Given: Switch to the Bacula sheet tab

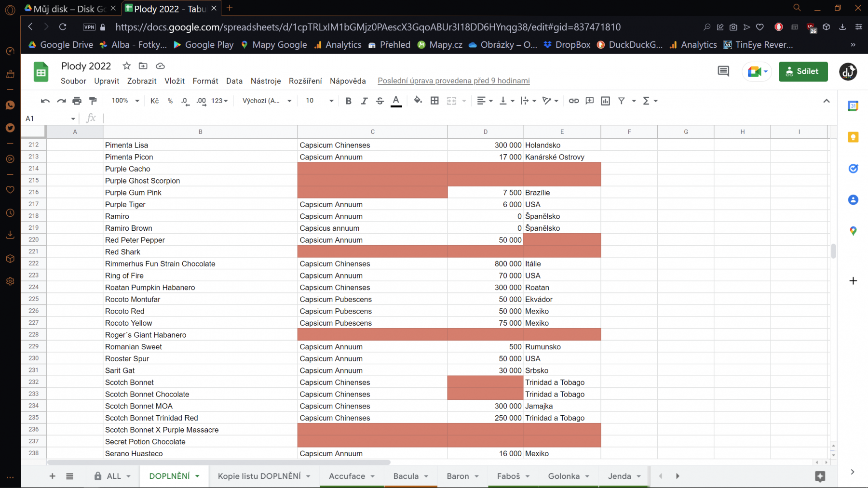Looking at the screenshot, I should 406,476.
